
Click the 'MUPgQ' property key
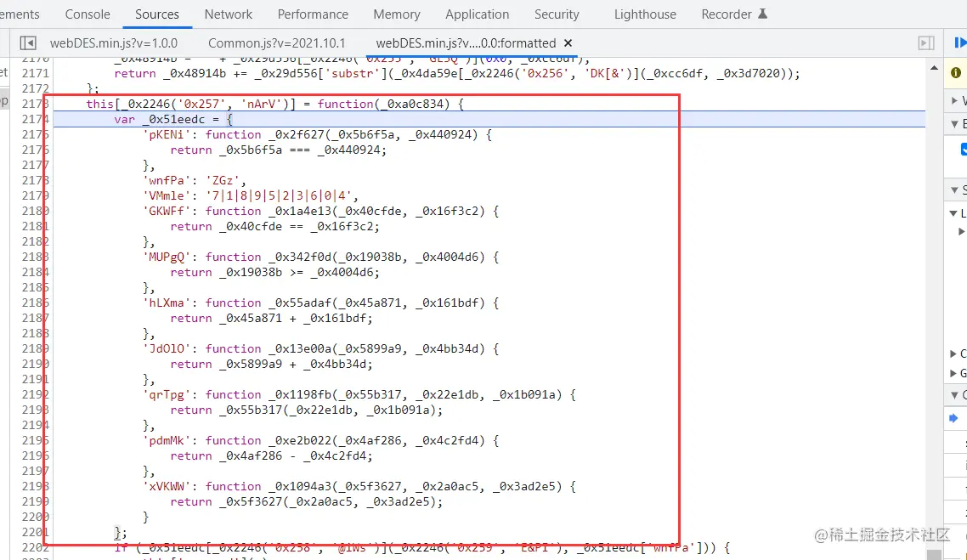point(167,257)
